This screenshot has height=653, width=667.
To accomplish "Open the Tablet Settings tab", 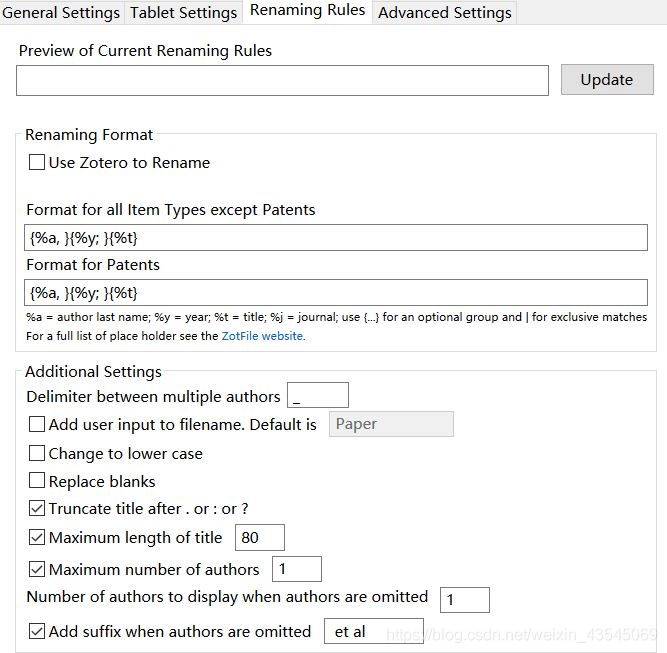I will coord(184,12).
